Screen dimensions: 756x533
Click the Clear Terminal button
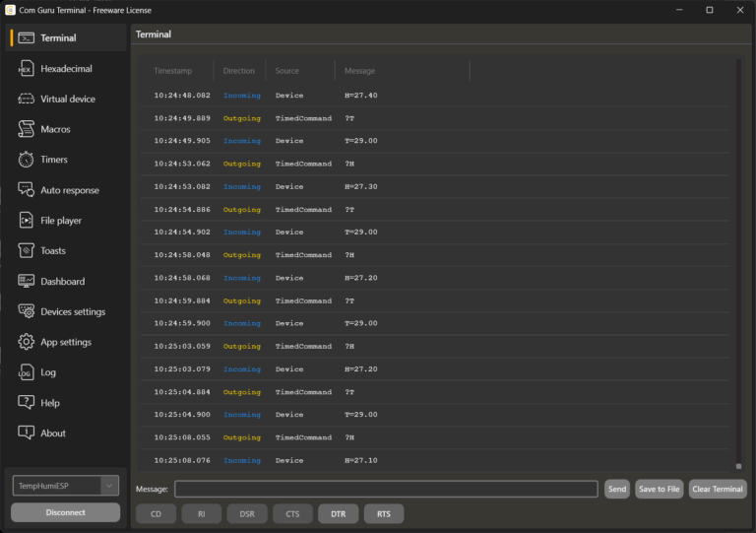(x=717, y=489)
